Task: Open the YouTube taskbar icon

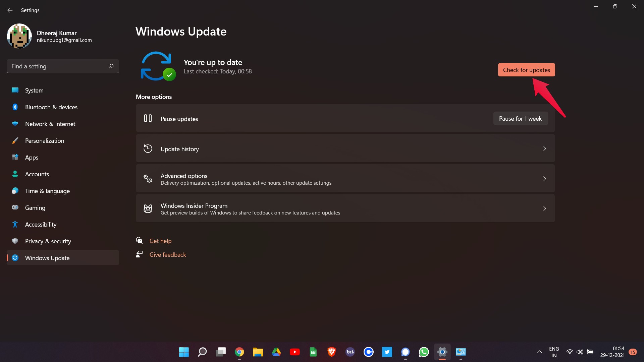Action: (294, 352)
